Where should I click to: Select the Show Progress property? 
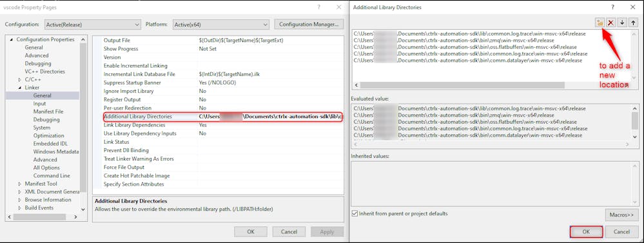(222, 49)
